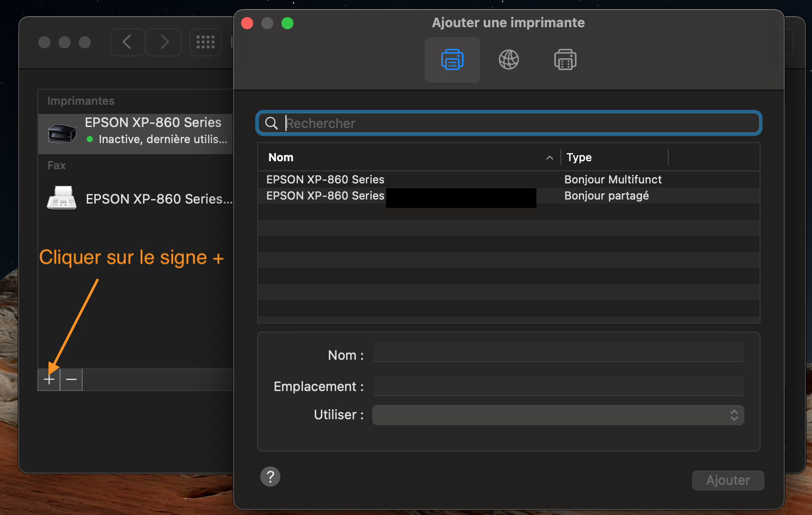Open the help question mark button

click(270, 476)
